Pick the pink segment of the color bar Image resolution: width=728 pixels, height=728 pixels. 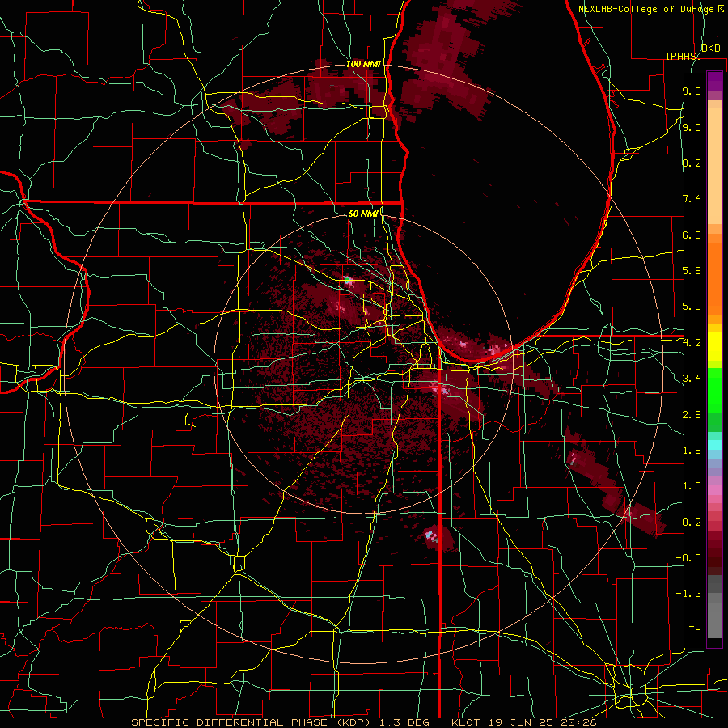(x=714, y=490)
